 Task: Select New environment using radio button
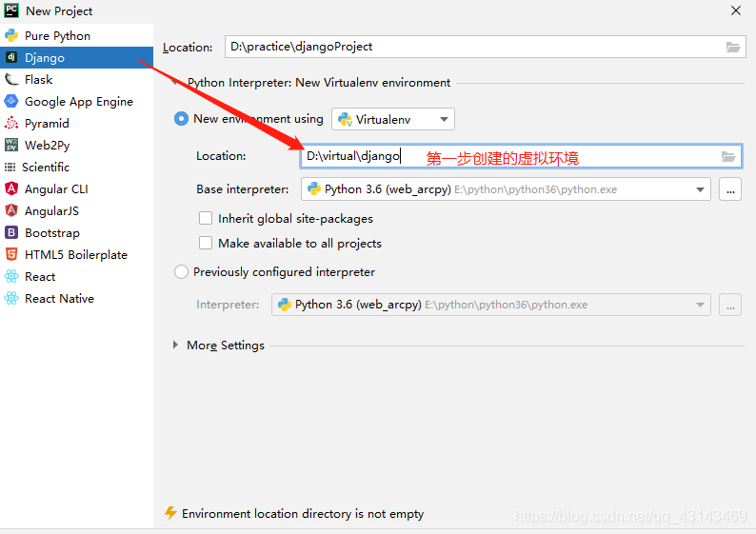tap(181, 119)
